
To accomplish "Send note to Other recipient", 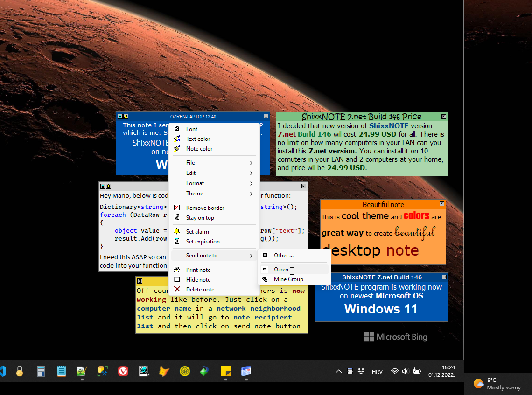I will coord(294,255).
